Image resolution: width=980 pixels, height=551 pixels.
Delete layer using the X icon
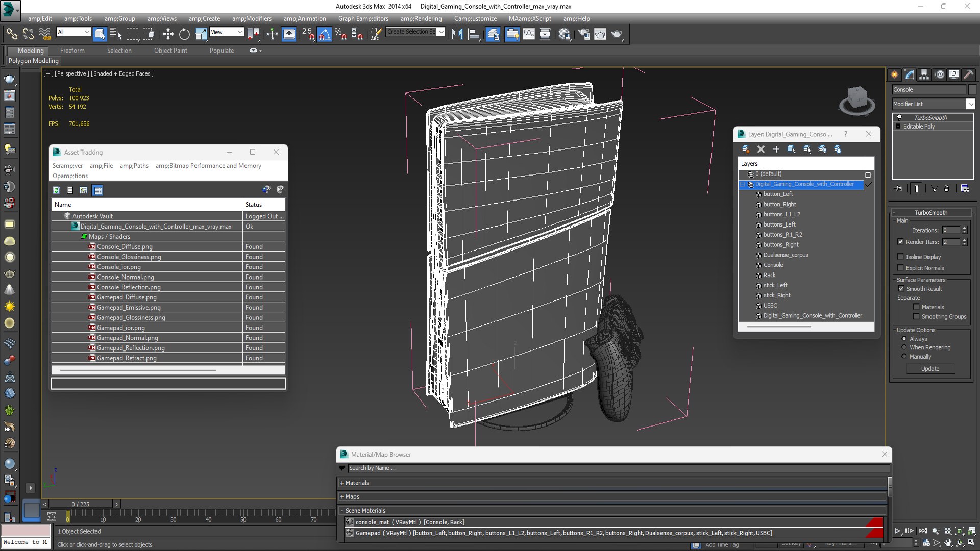coord(761,149)
